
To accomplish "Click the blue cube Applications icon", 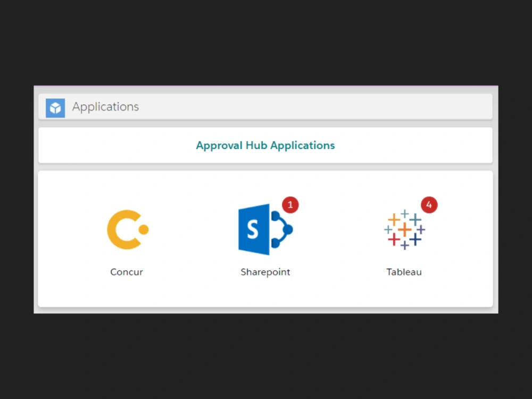I will [x=55, y=108].
